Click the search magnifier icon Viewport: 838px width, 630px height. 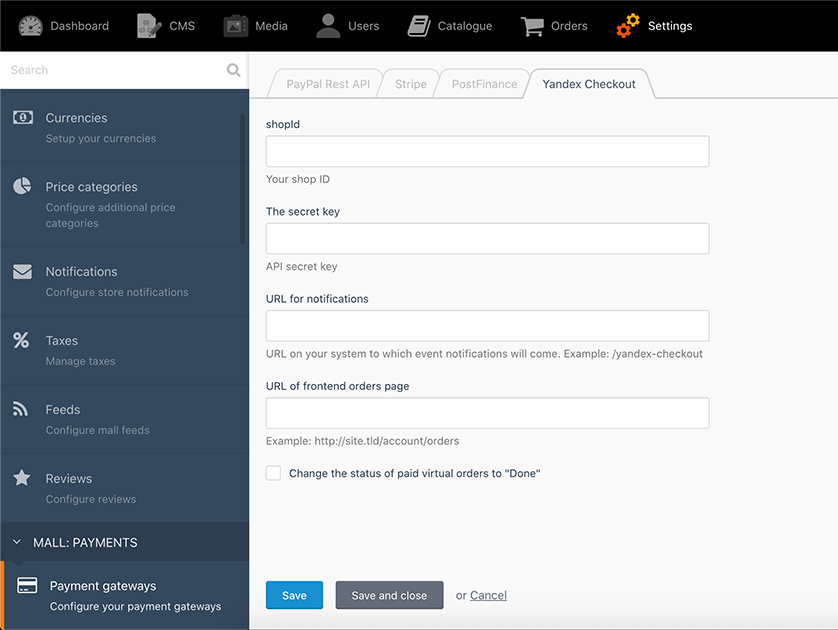pyautogui.click(x=234, y=70)
